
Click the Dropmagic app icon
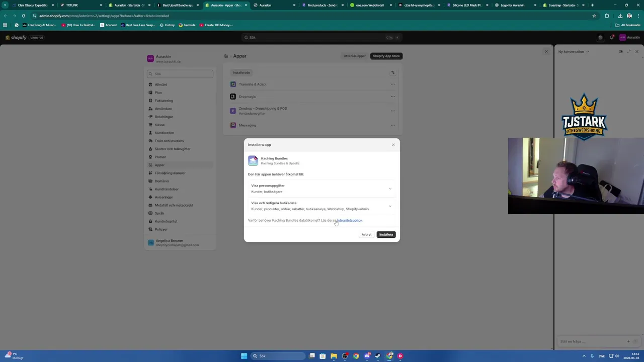[x=233, y=97]
